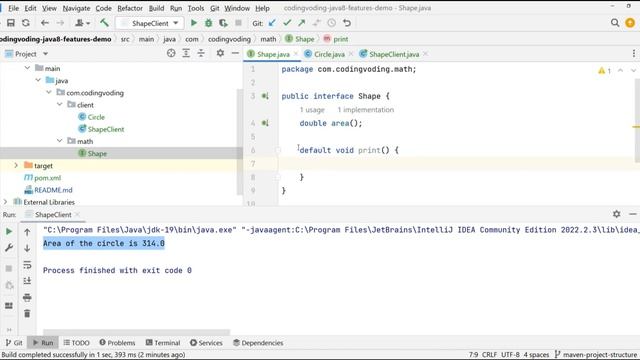Open Search Everywhere magnifier icon

coord(615,23)
